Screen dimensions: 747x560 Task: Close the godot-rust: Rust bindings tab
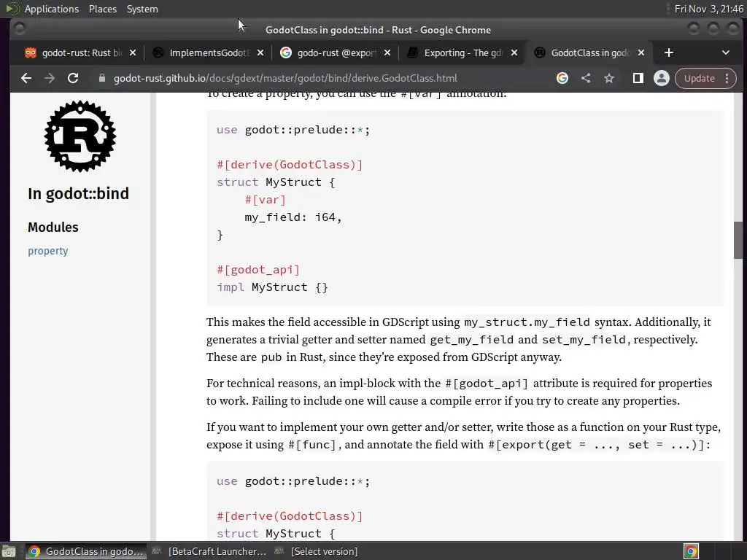(x=133, y=52)
